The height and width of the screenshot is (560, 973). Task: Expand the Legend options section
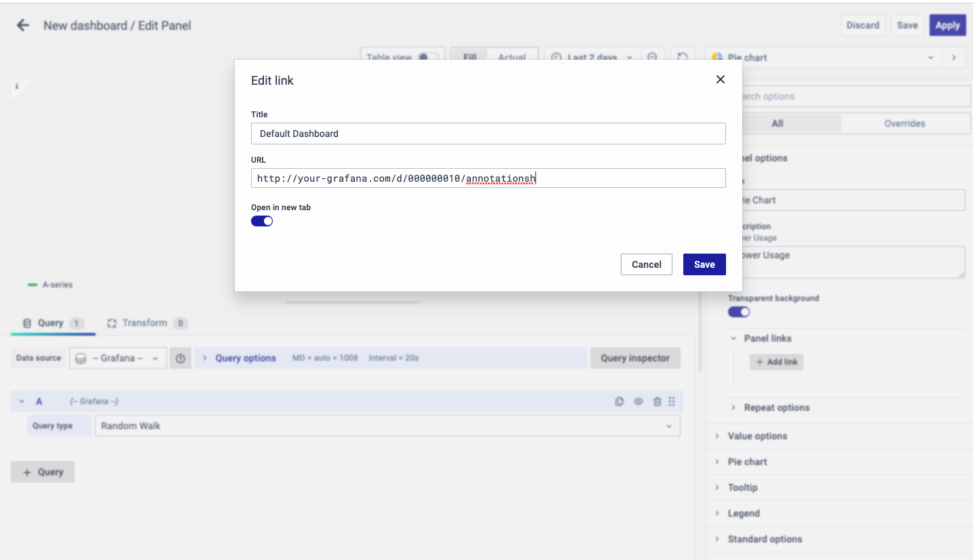[744, 513]
